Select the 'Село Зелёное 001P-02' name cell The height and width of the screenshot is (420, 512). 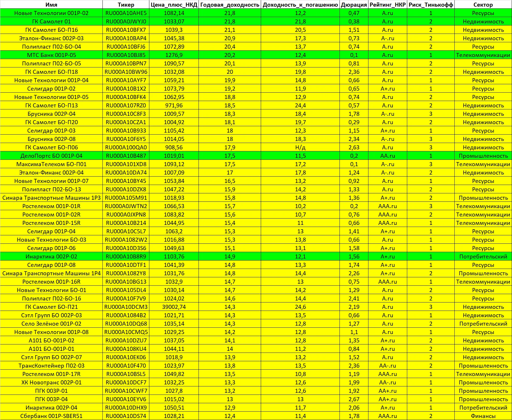(x=52, y=324)
